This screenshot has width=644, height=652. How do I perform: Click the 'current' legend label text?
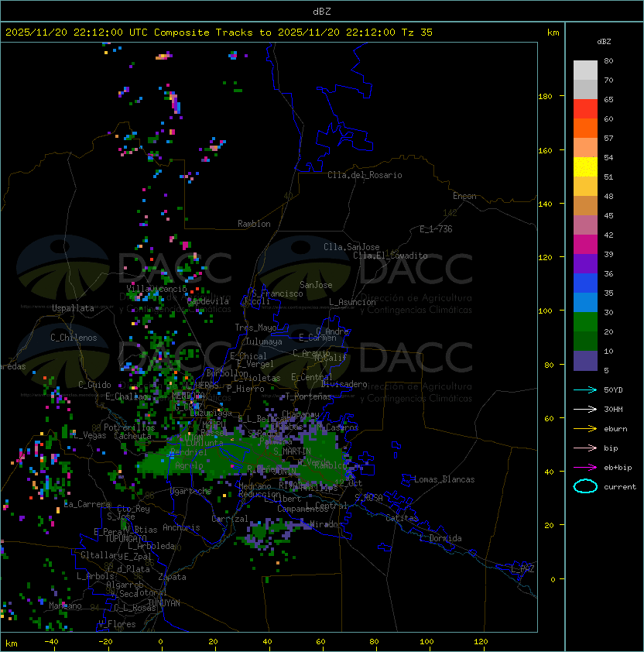coord(620,486)
